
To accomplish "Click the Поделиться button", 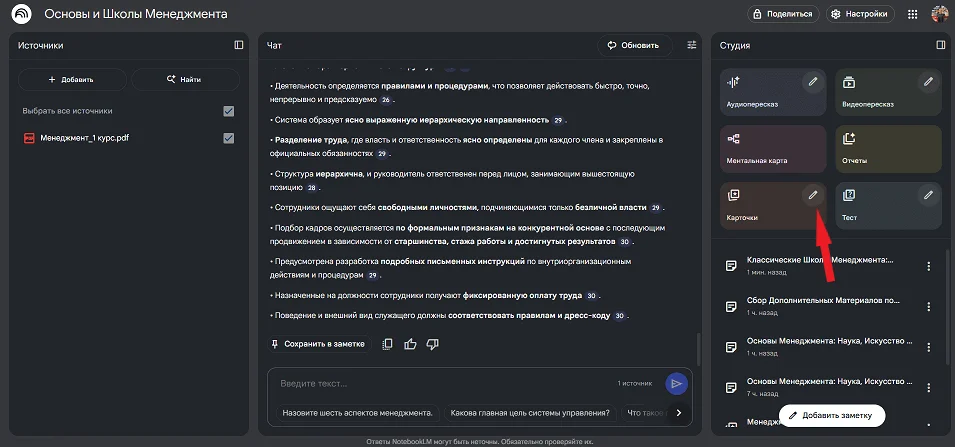I will point(783,14).
